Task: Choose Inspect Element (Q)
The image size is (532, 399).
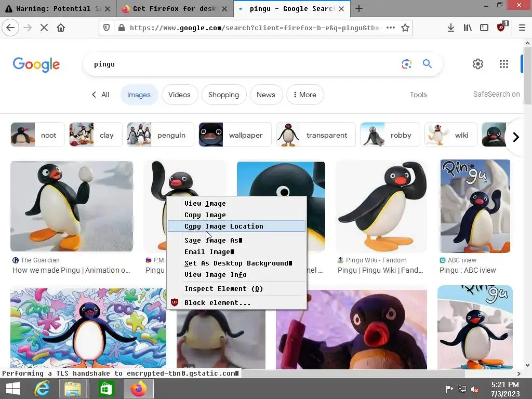Action: coord(236,289)
